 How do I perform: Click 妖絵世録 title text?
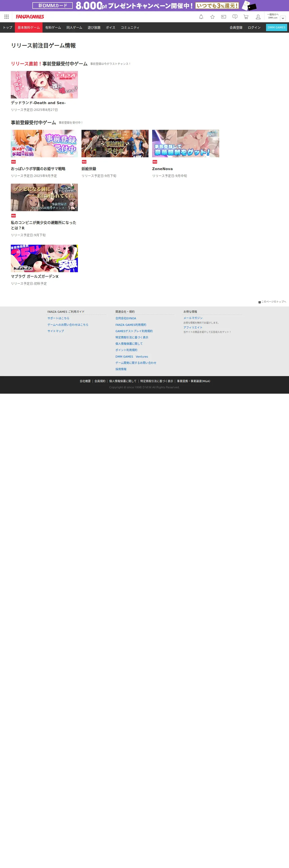(x=89, y=169)
